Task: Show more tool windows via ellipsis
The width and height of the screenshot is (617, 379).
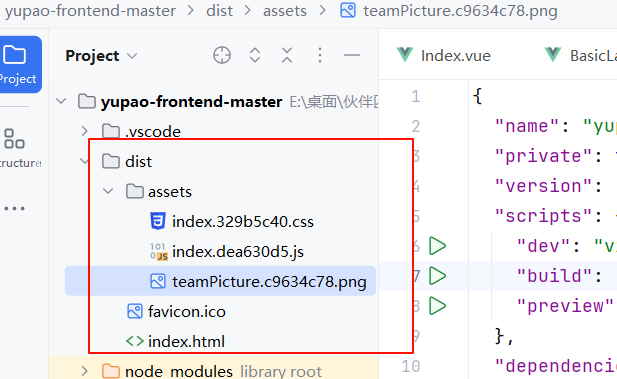Action: [15, 208]
